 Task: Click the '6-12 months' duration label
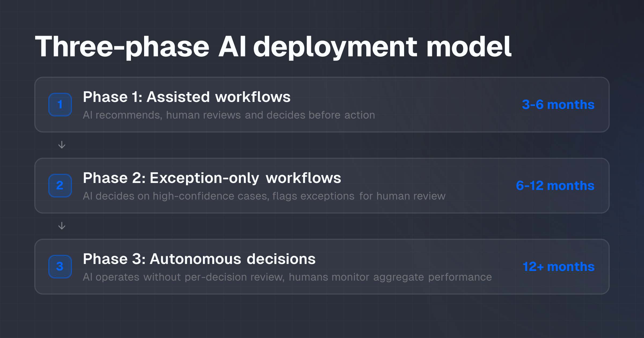point(555,186)
